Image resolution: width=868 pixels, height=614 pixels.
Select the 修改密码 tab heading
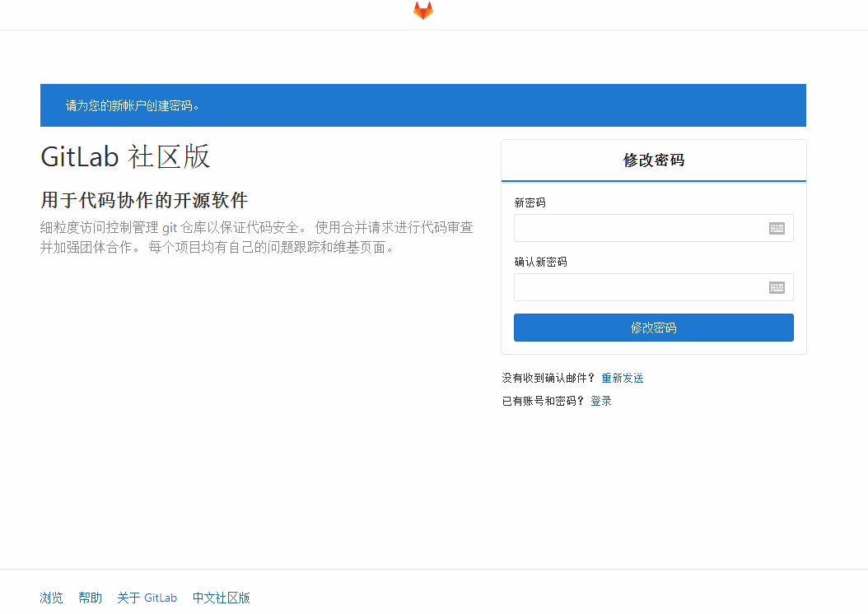coord(653,160)
